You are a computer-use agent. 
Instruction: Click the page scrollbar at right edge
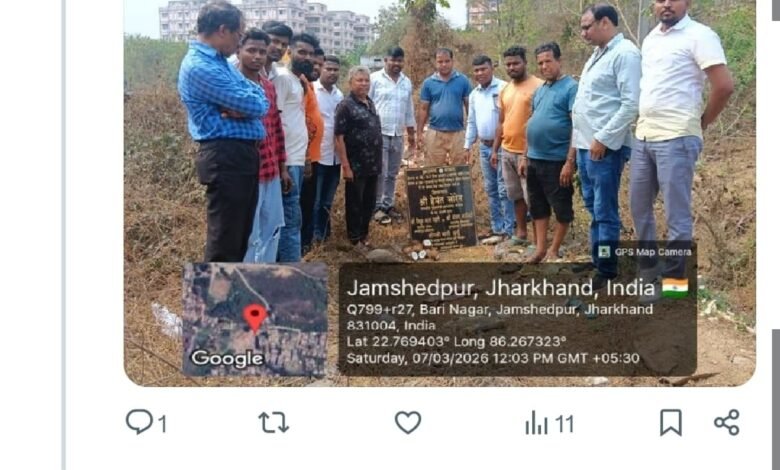pos(776,399)
